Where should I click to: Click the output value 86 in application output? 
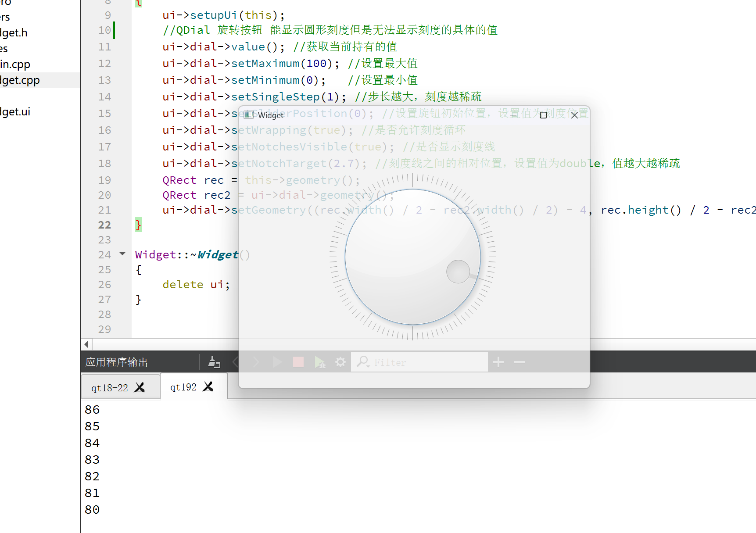click(x=92, y=410)
